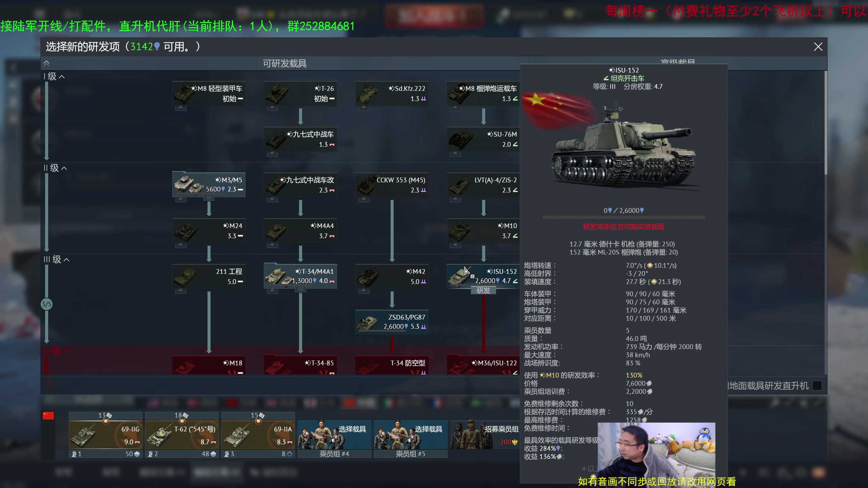Select the M36/ISU-122 group card
Image resolution: width=868 pixels, height=488 pixels.
tap(484, 365)
